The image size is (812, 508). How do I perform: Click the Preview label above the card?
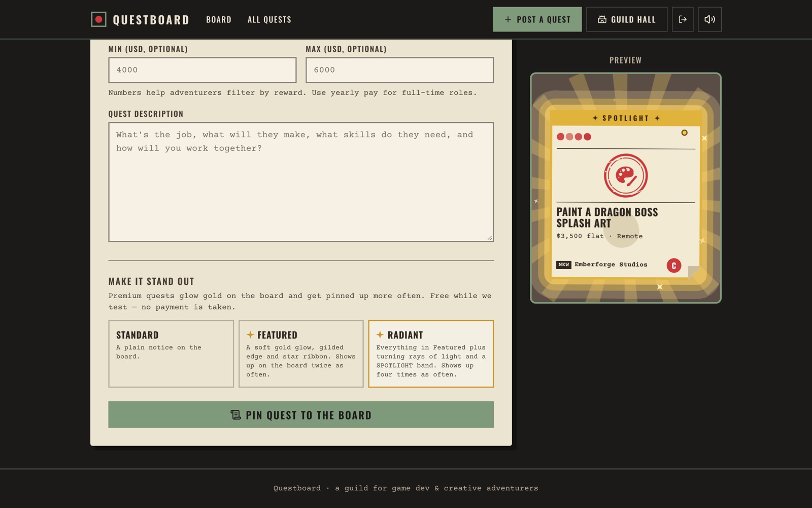click(x=625, y=60)
